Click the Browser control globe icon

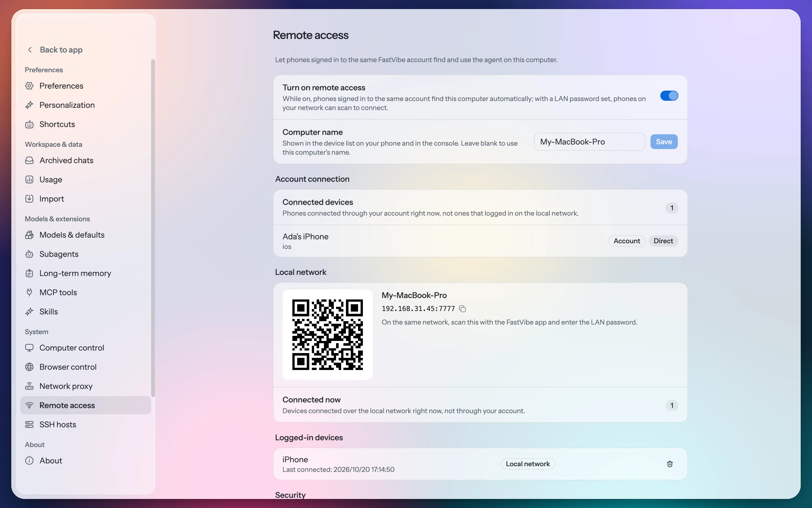tap(30, 367)
